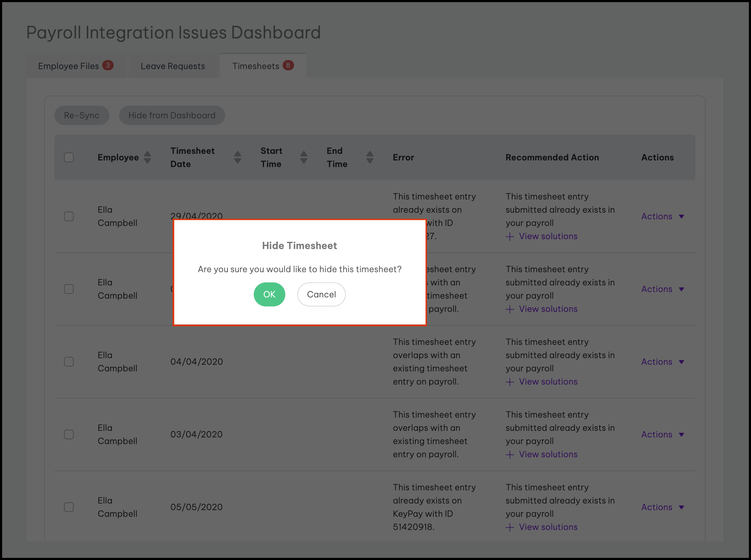
Task: Toggle the select-all checkbox in table header
Action: pos(69,157)
